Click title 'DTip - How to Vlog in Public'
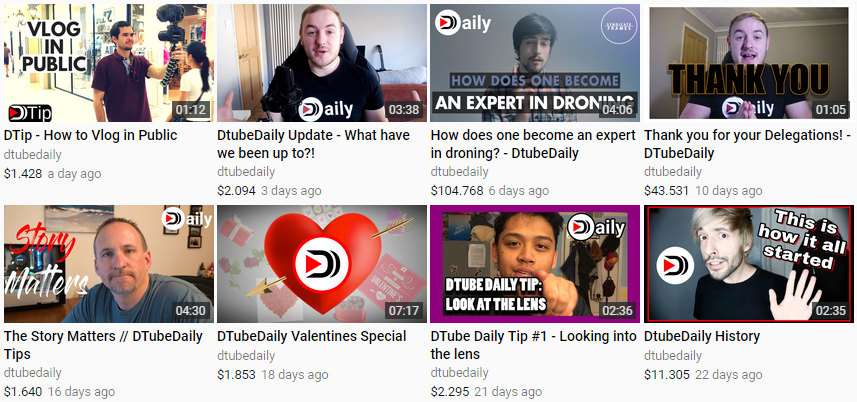Image resolution: width=857 pixels, height=402 pixels. 91,135
